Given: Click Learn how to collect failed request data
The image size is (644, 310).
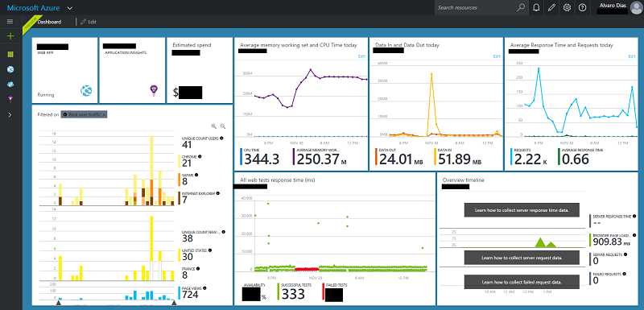Looking at the screenshot, I should [522, 282].
